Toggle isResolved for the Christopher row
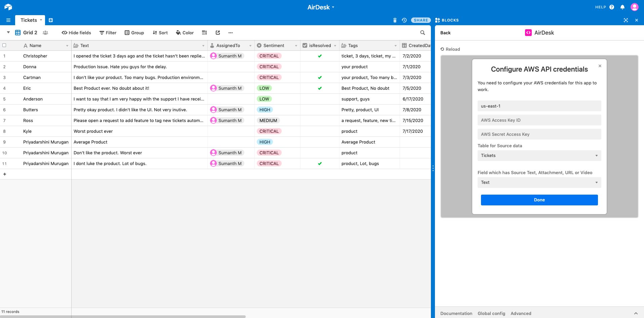Screen dimensions: 644x318 pyautogui.click(x=320, y=56)
